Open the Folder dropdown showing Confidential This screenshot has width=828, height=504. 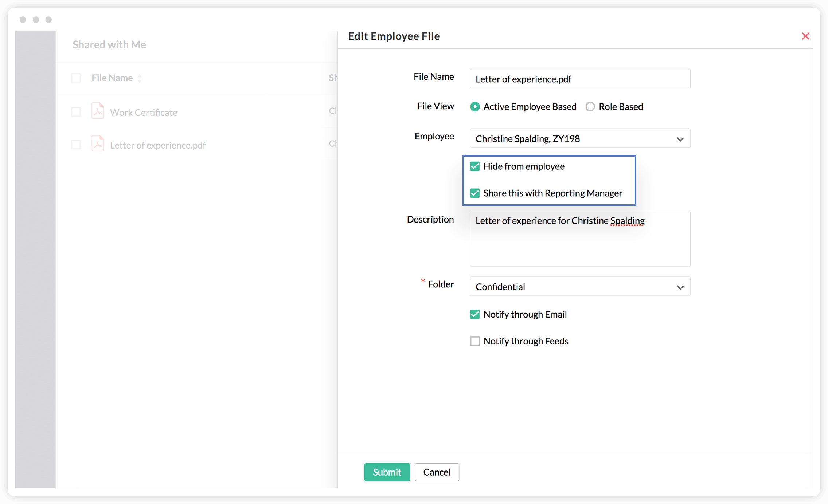(580, 287)
